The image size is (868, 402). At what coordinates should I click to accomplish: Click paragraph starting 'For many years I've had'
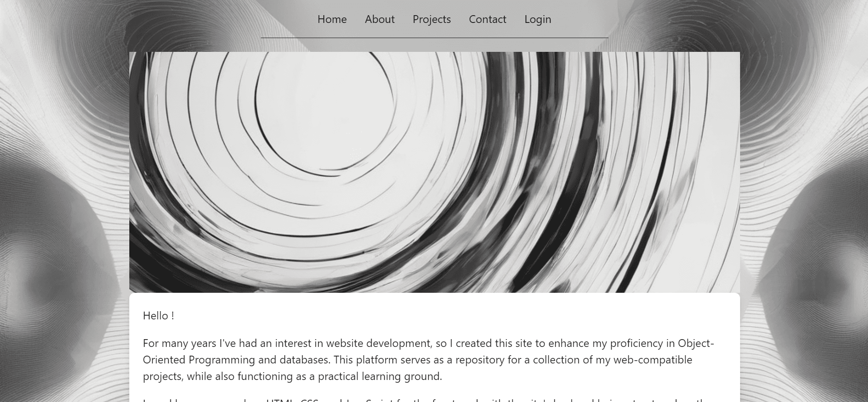point(429,360)
